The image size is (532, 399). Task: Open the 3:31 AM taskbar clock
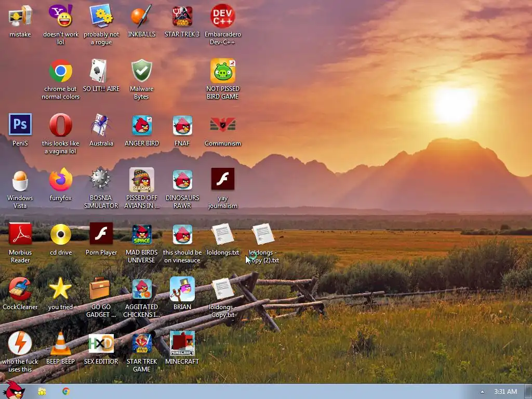tap(505, 392)
